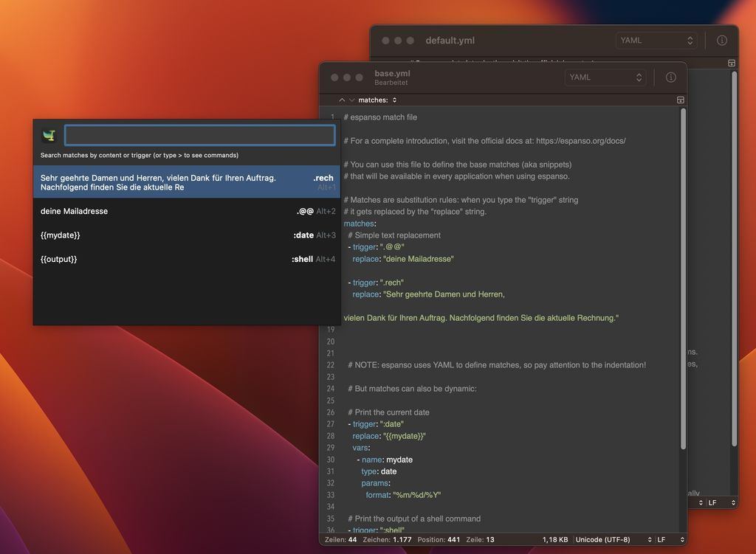Open the info inspector icon in default.yml window
The height and width of the screenshot is (554, 756).
click(x=722, y=41)
